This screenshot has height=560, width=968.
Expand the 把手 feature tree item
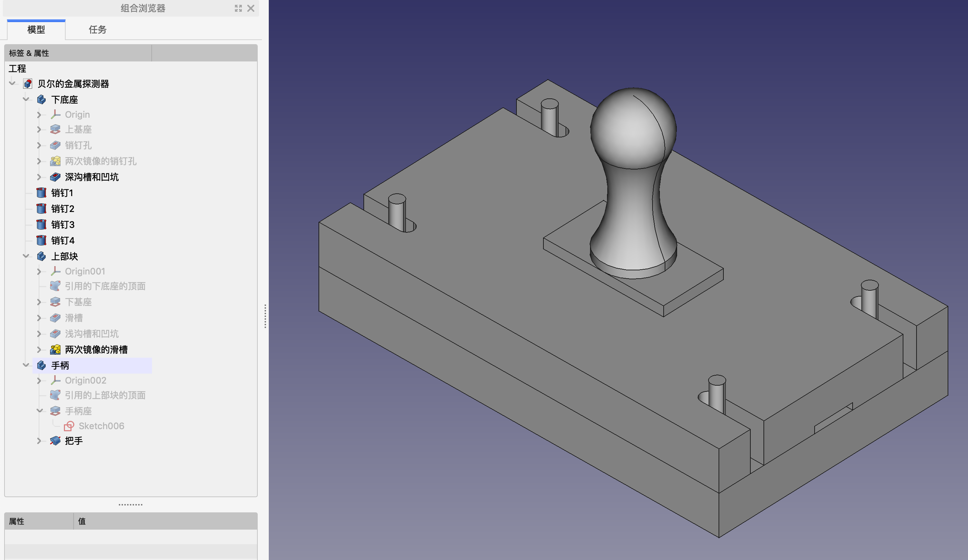click(x=39, y=441)
